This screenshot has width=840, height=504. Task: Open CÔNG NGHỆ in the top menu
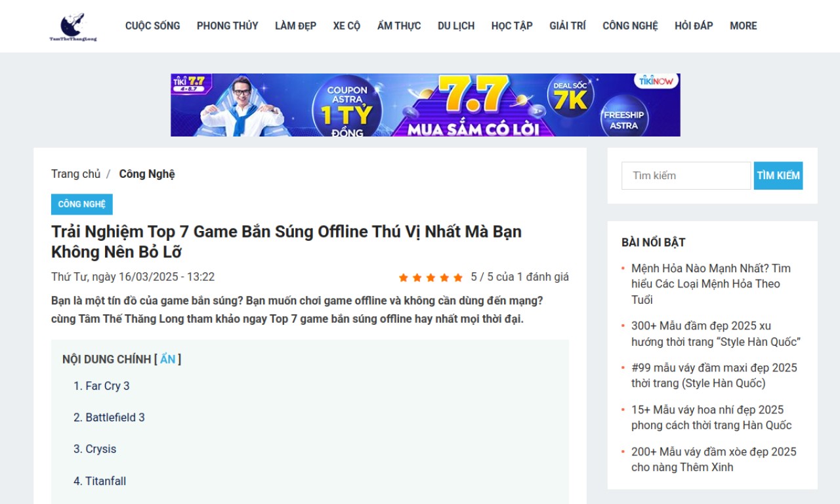pos(630,26)
